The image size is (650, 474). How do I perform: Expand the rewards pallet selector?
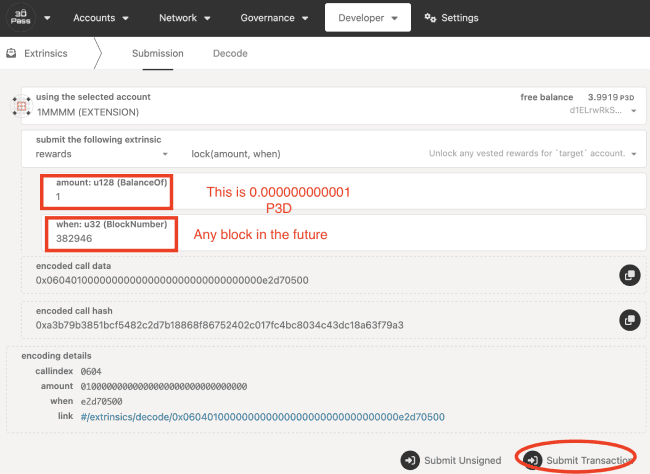[x=100, y=154]
